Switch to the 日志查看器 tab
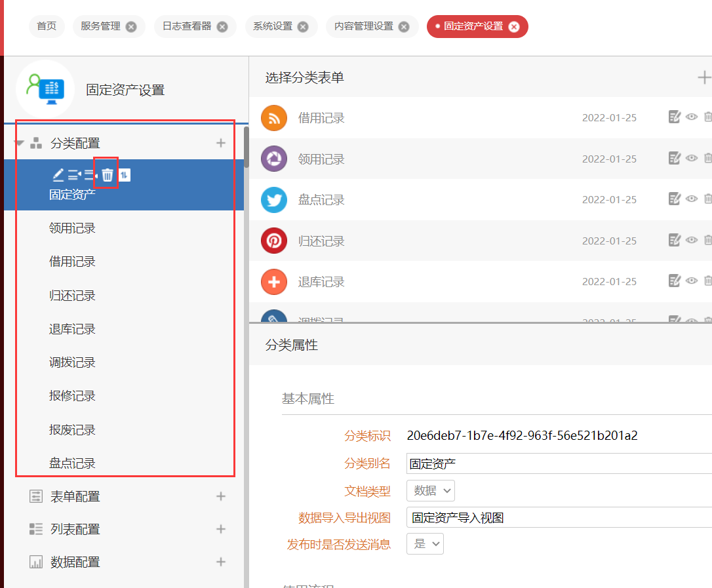712x588 pixels. coord(188,26)
